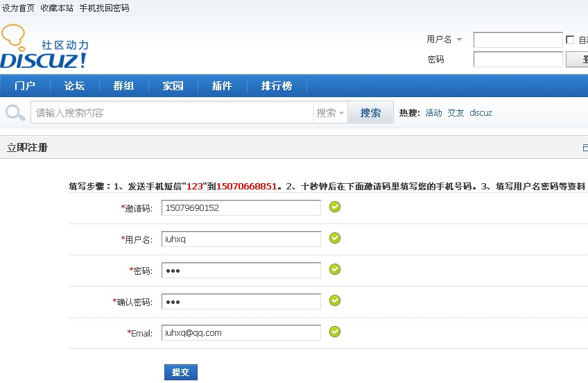Click the 设为首页 link

click(x=18, y=8)
